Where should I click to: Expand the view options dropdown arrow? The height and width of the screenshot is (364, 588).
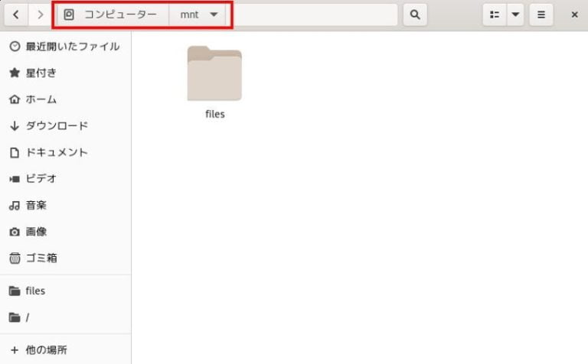515,15
